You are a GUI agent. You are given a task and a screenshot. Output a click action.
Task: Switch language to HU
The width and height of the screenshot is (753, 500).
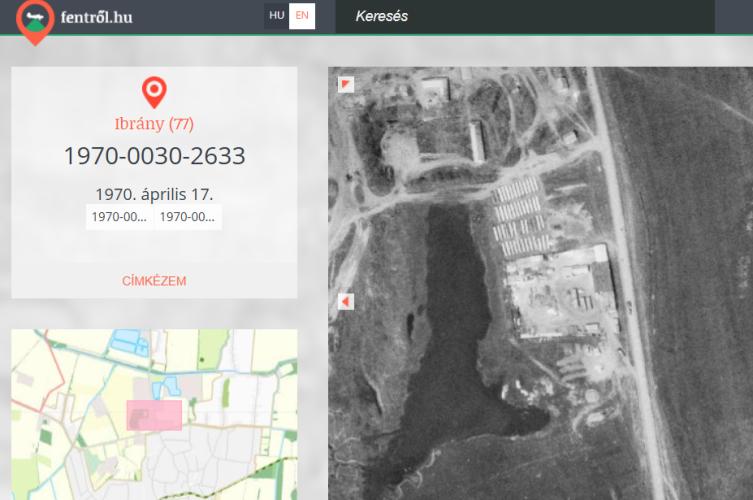point(277,16)
